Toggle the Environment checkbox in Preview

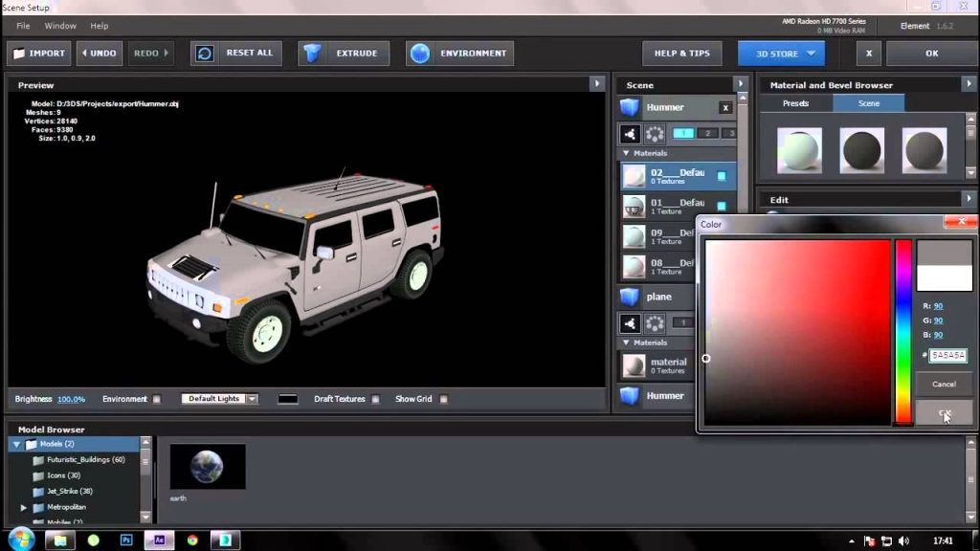click(156, 399)
